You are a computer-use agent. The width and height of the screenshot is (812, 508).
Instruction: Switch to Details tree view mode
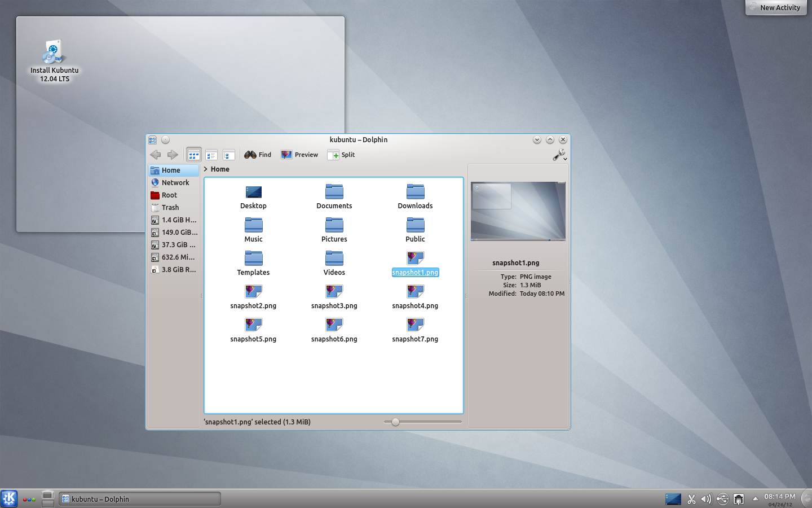(x=228, y=155)
